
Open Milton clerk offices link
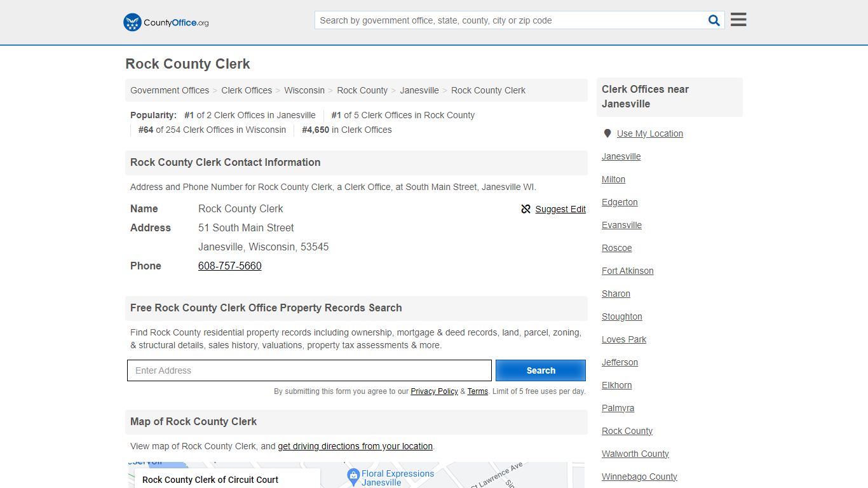click(614, 179)
